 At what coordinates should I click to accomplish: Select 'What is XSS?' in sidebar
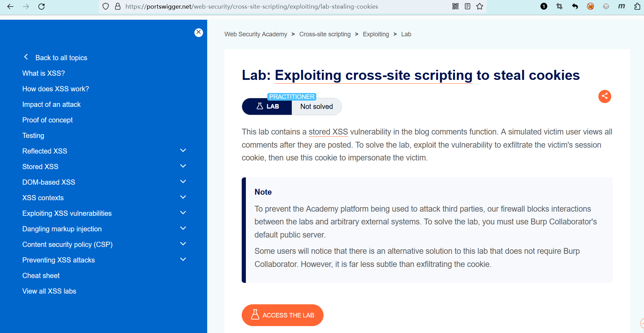(44, 73)
